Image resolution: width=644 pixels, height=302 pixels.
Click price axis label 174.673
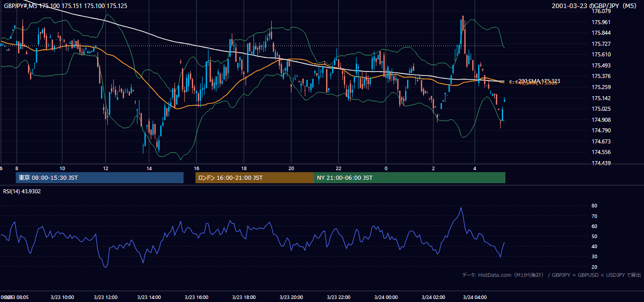point(601,141)
